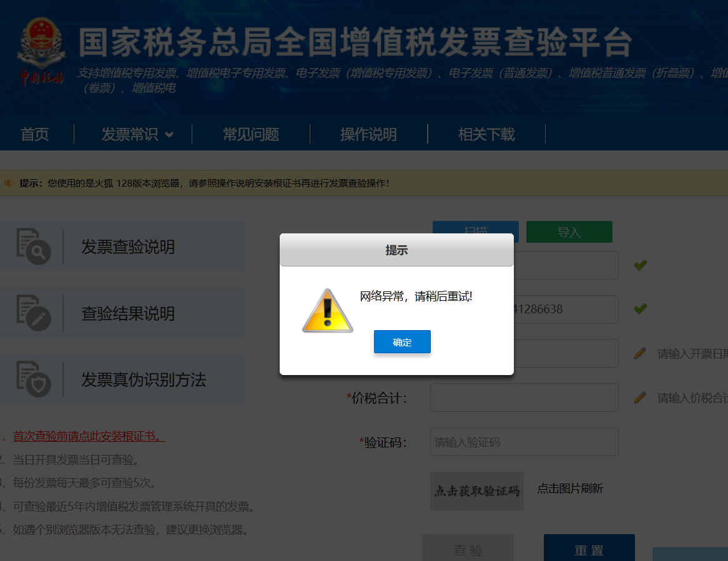Focus the 价税合计 input field

(524, 398)
